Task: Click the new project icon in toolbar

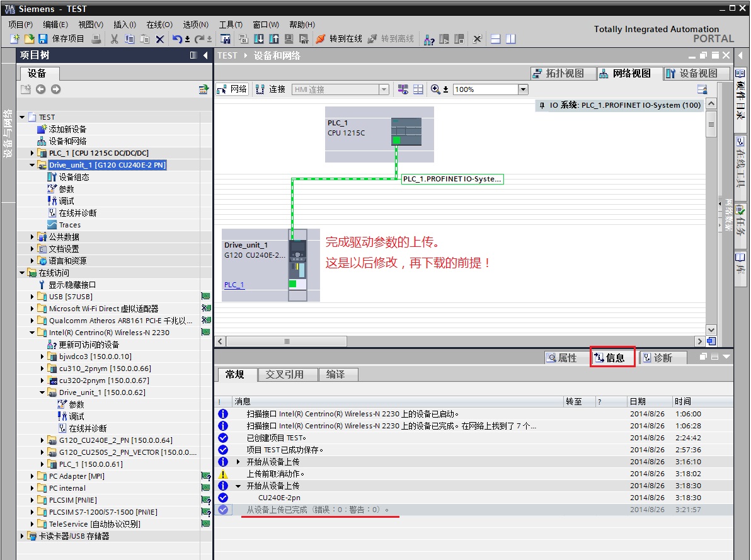Action: tap(15, 39)
